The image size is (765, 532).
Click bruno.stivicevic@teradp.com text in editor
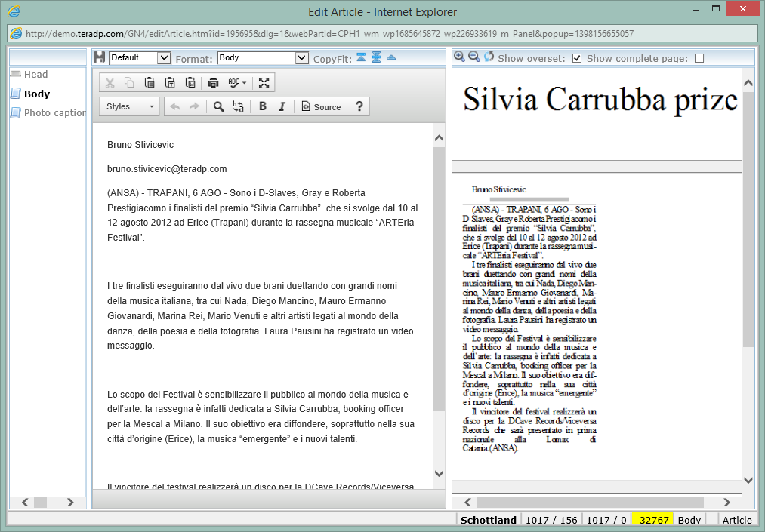pos(167,169)
